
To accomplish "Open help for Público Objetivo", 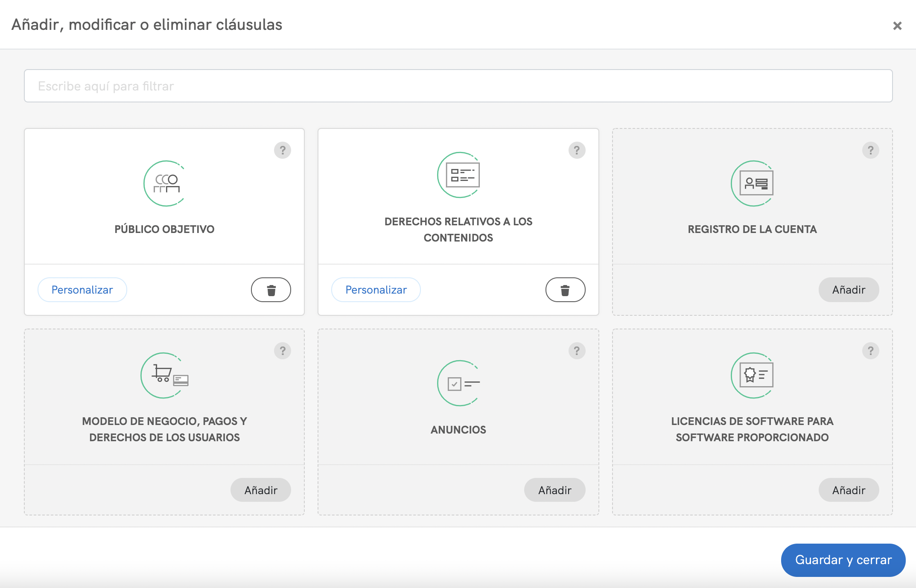I will 283,150.
